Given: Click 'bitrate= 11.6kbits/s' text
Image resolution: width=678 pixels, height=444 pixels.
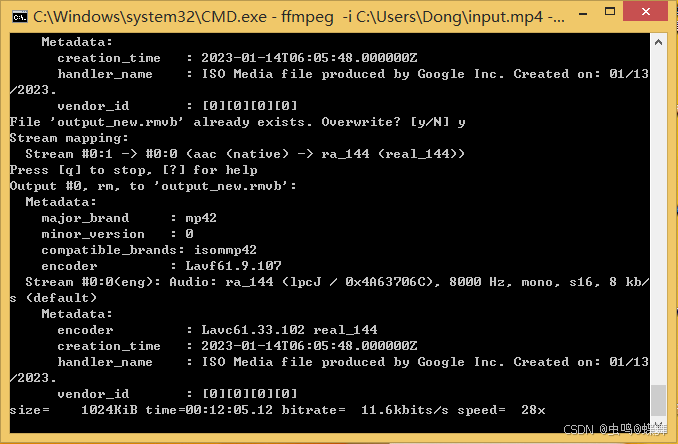Looking at the screenshot, I should point(365,410).
